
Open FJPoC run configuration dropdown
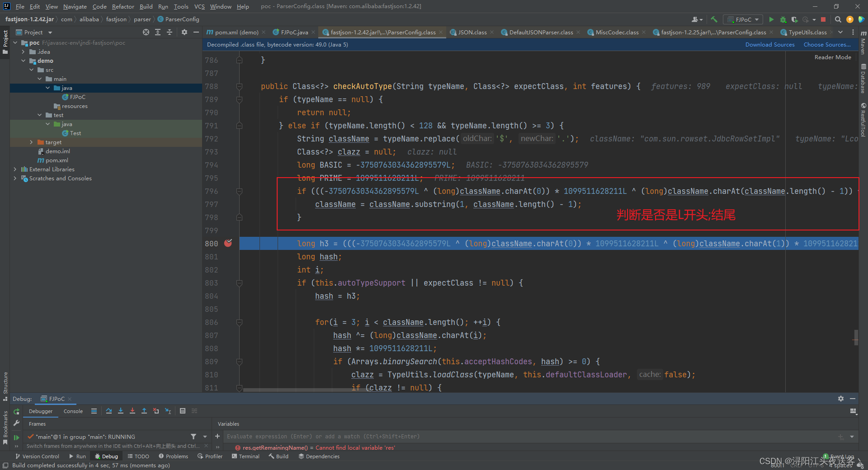743,19
